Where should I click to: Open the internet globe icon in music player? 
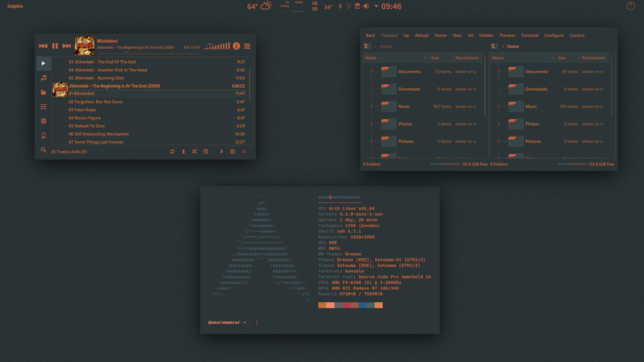tap(44, 121)
